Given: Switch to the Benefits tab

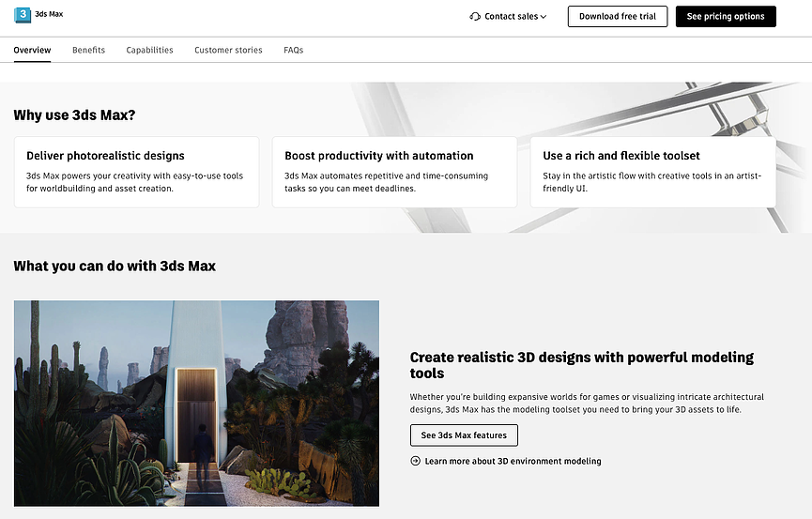Looking at the screenshot, I should (x=88, y=51).
